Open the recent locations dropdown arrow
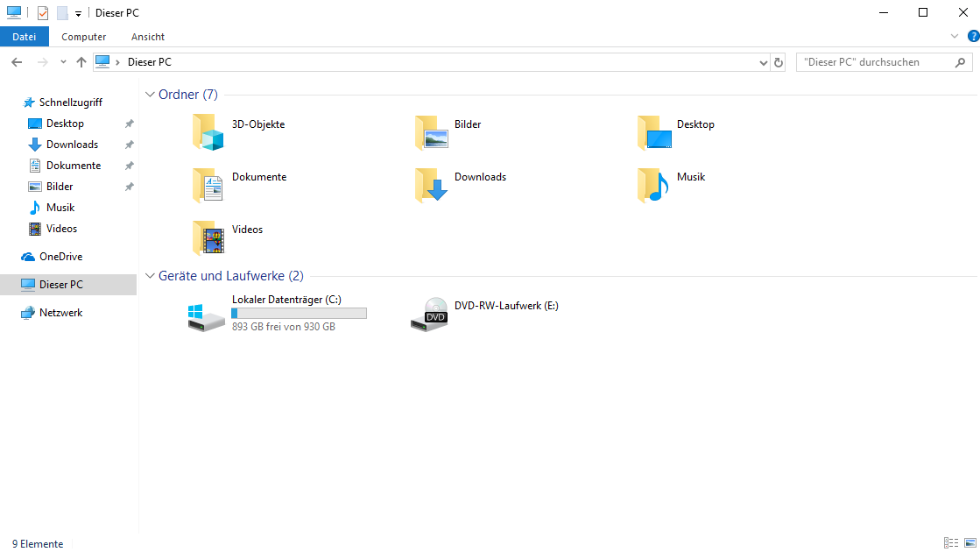 coord(63,62)
